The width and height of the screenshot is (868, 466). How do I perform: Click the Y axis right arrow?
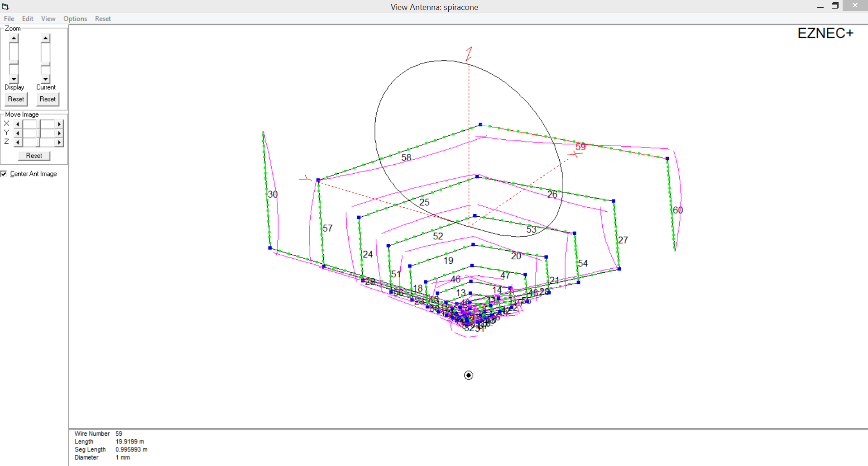[59, 133]
